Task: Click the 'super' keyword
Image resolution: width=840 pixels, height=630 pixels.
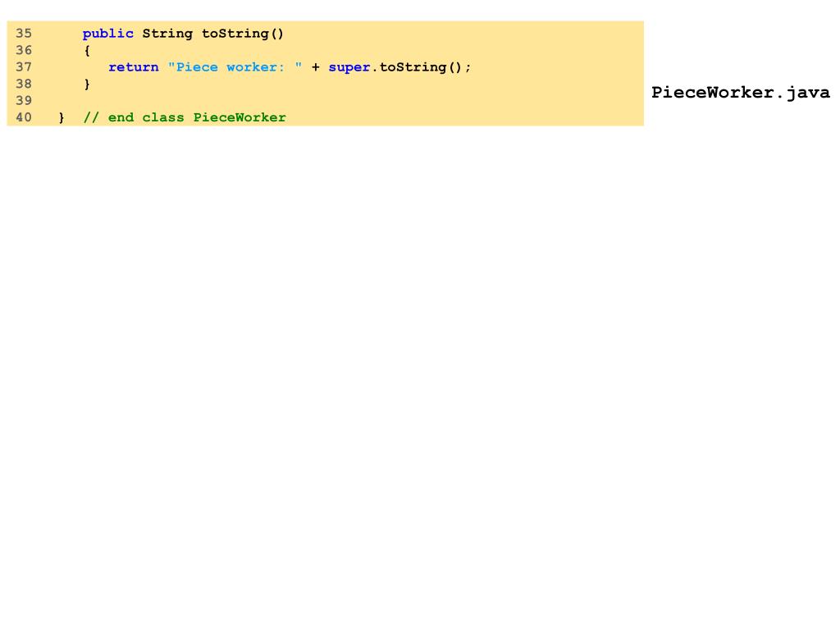Action: [x=349, y=68]
